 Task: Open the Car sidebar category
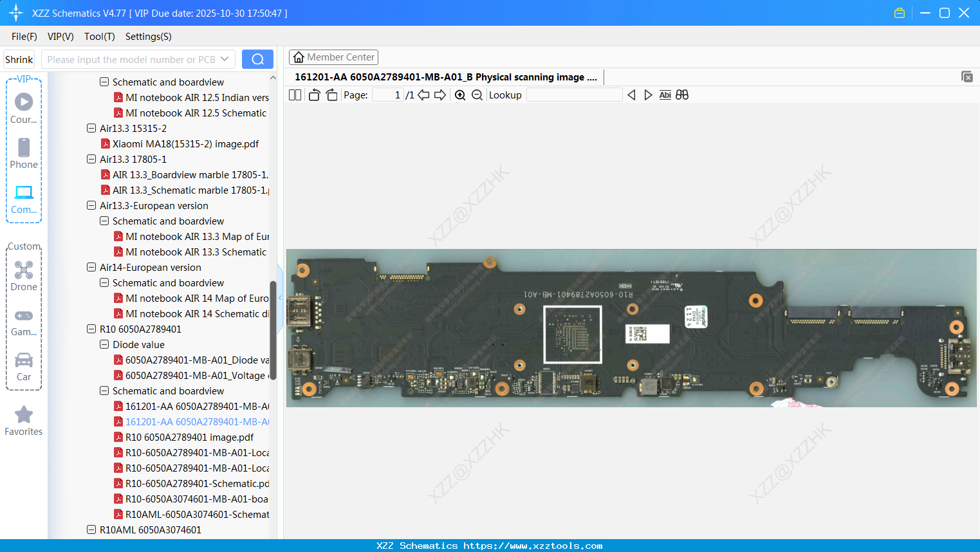(x=24, y=367)
